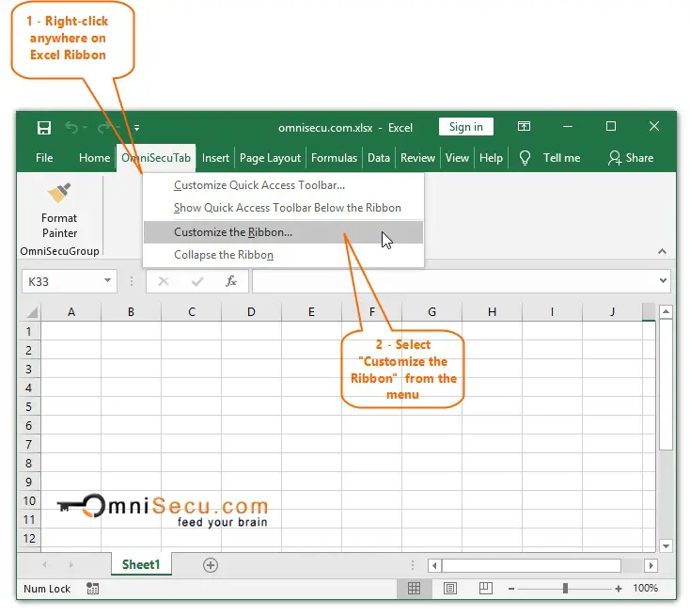The width and height of the screenshot is (690, 616).
Task: Select column H header
Action: pos(492,311)
